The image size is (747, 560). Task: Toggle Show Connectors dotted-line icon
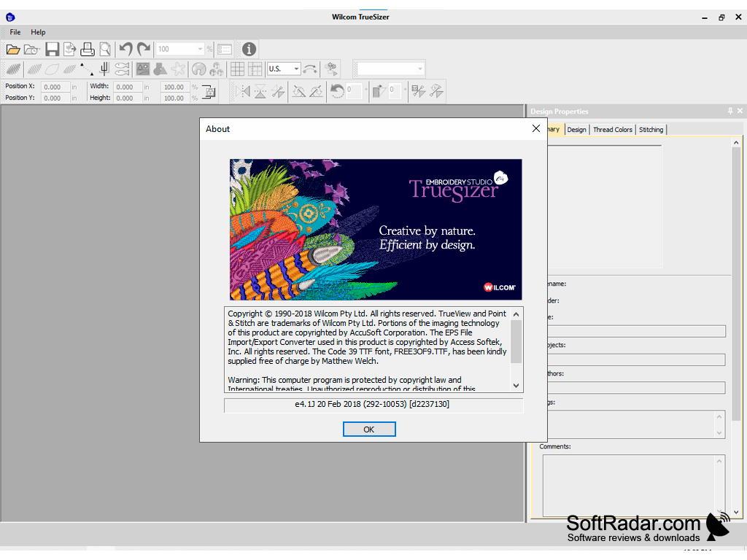[x=87, y=69]
